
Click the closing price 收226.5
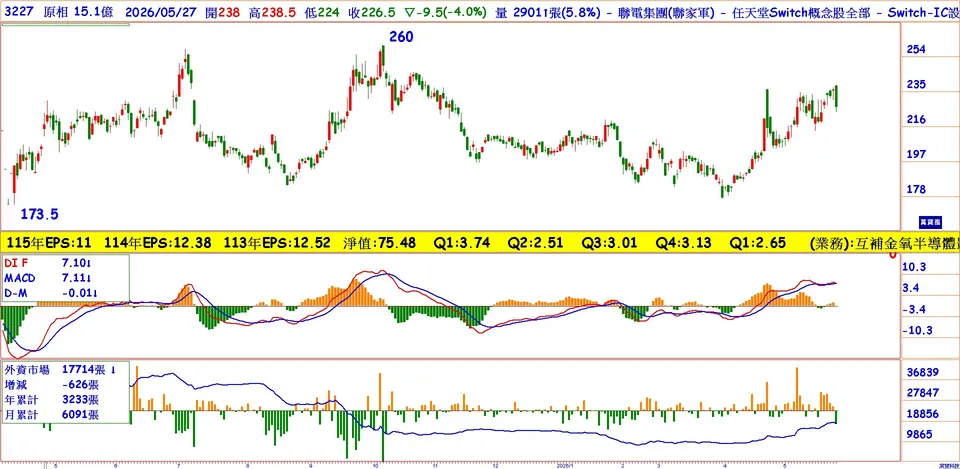point(373,12)
